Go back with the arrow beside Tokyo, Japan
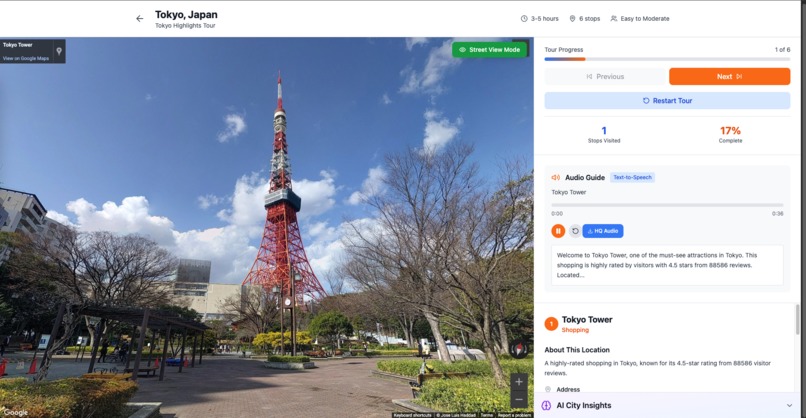This screenshot has height=418, width=806. (x=139, y=19)
